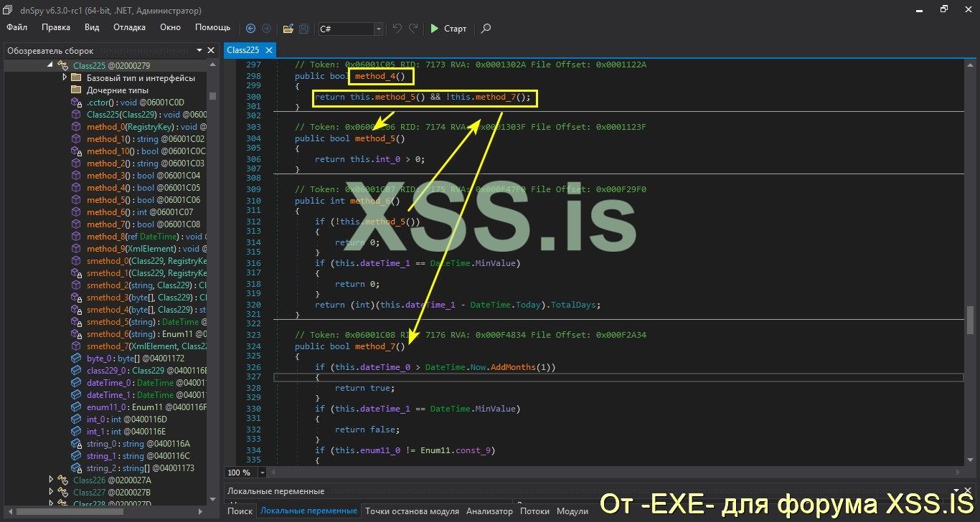
Task: Close the Обозреватель сборок panel
Action: click(x=211, y=51)
